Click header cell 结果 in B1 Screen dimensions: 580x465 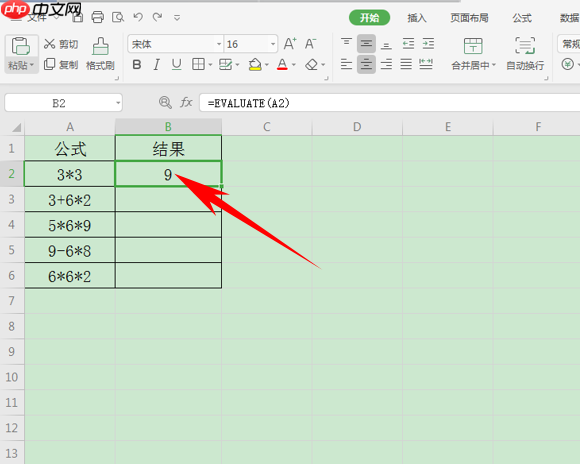168,149
